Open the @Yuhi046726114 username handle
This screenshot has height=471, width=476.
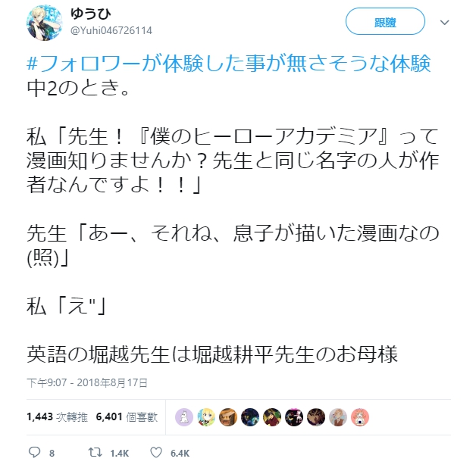click(x=111, y=30)
